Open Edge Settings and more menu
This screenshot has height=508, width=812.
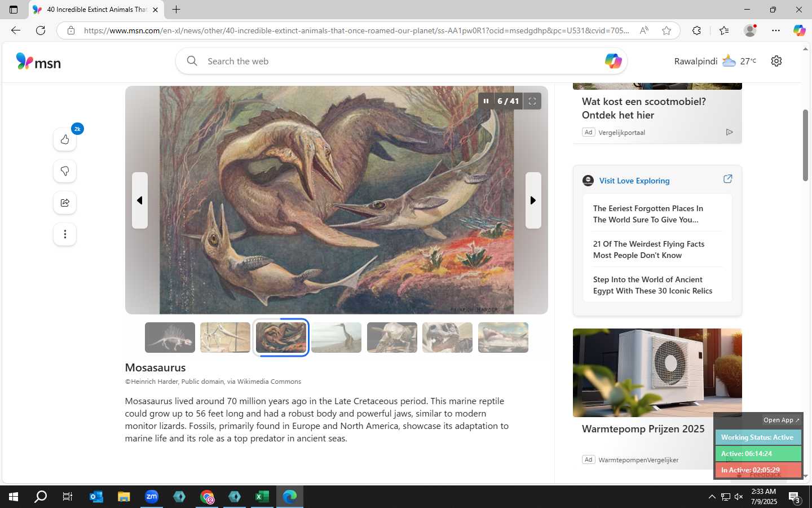click(x=776, y=30)
